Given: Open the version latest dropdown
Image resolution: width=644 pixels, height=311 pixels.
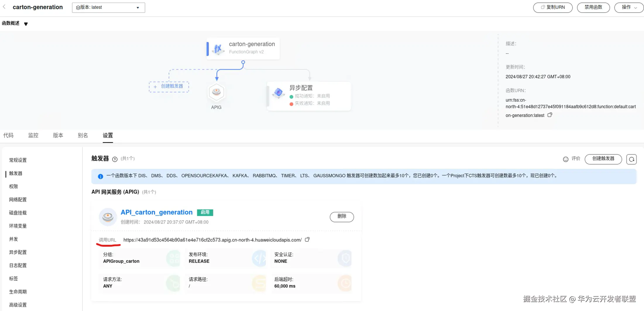Looking at the screenshot, I should pos(108,7).
